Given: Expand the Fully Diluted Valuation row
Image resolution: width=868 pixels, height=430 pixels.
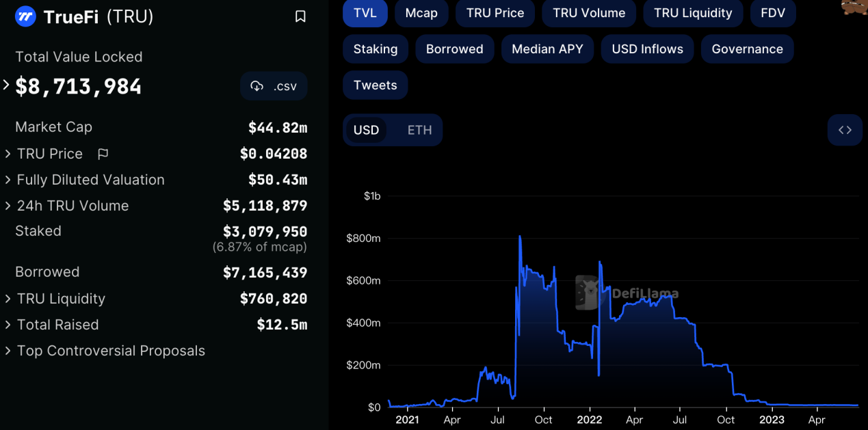Looking at the screenshot, I should [8, 180].
